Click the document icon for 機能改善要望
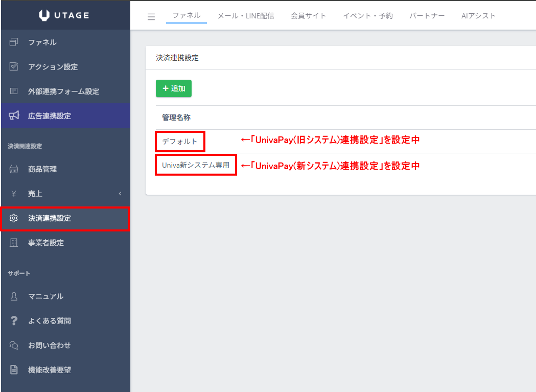Image resolution: width=536 pixels, height=392 pixels. [14, 370]
